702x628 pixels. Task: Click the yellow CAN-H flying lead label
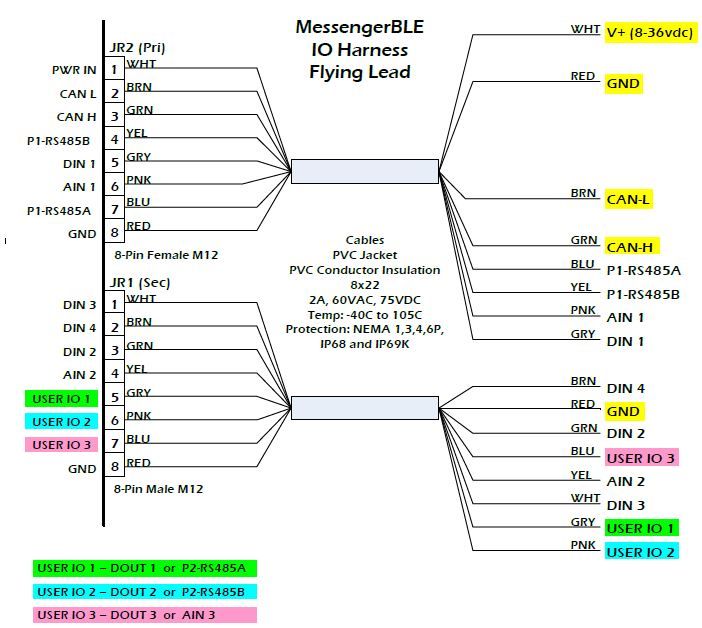[632, 247]
